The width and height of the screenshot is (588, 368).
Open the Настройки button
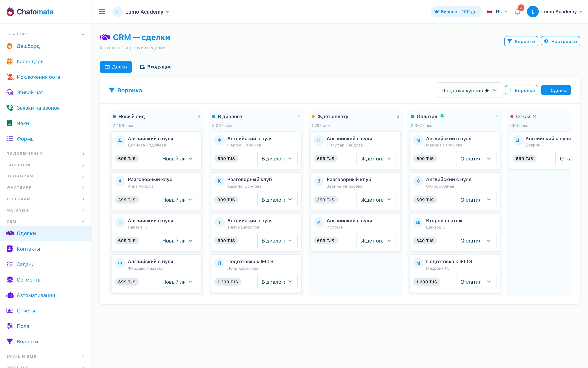click(560, 41)
